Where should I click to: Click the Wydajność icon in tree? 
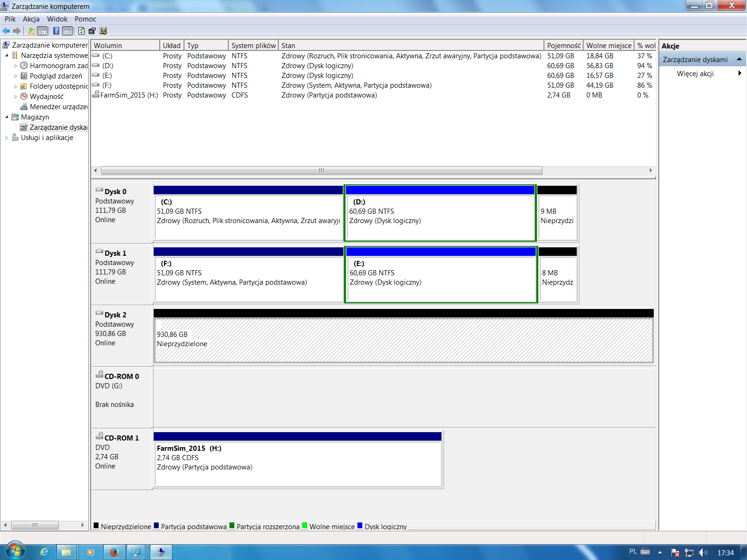click(x=24, y=97)
